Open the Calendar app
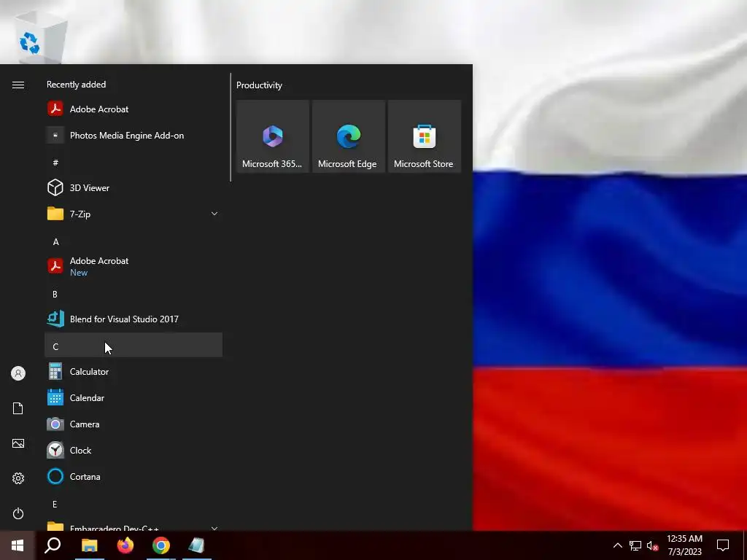Screen dimensions: 747x560 tap(133, 397)
